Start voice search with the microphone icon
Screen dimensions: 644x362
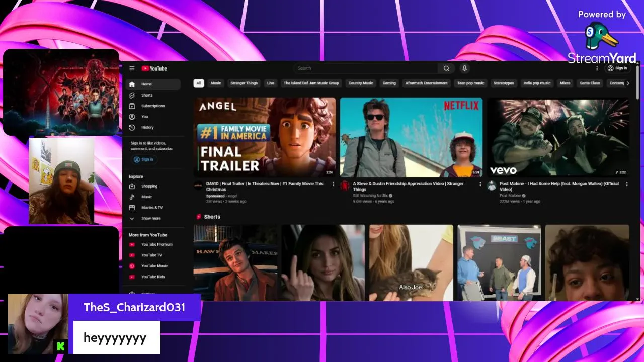465,68
